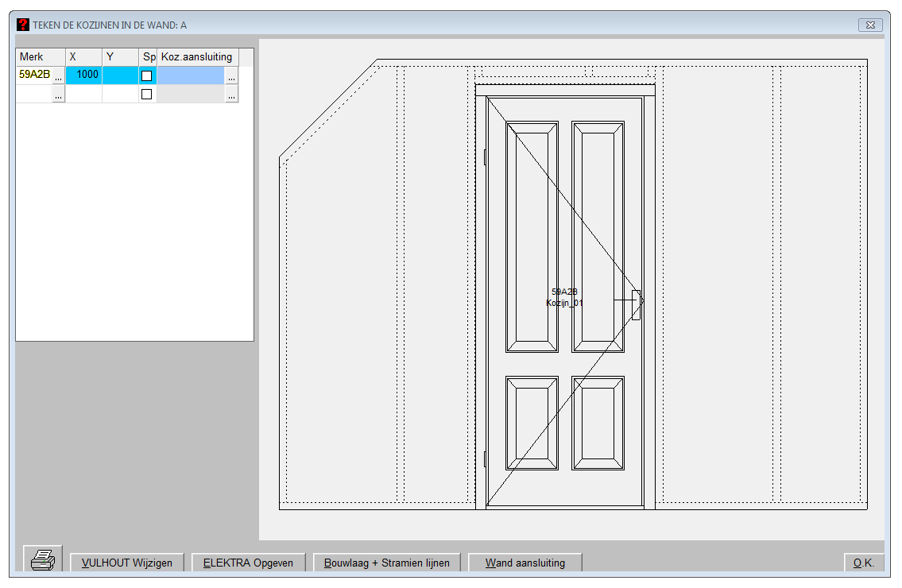The width and height of the screenshot is (902, 588).
Task: Click the Koz.aansluiting column header
Action: coord(197,57)
